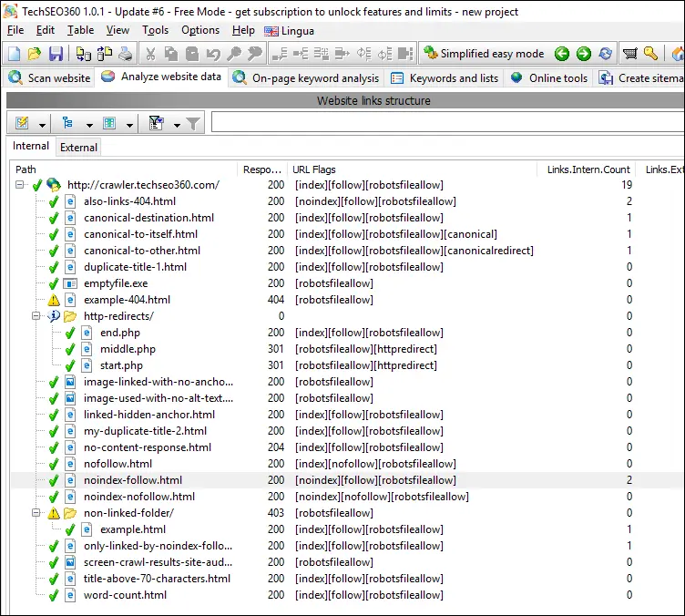This screenshot has height=616, width=685.
Task: Open the Options menu
Action: point(199,30)
